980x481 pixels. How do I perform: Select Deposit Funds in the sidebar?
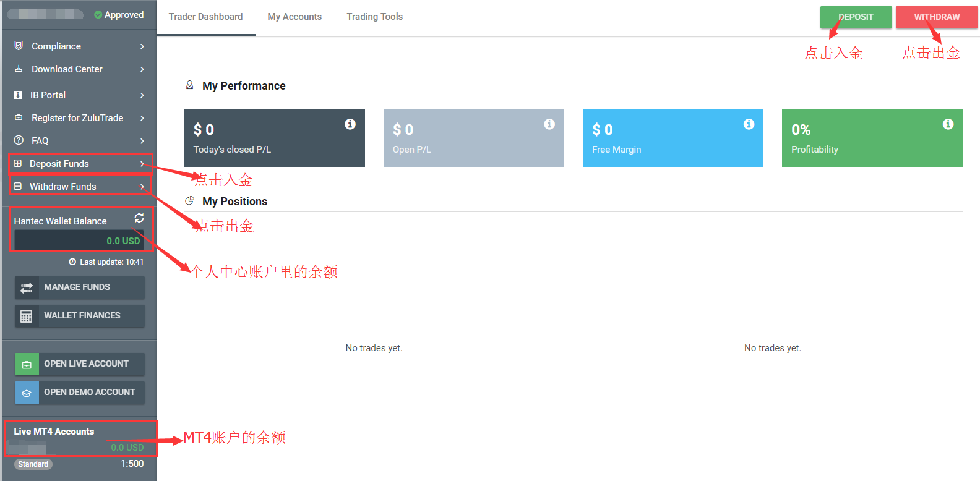pyautogui.click(x=59, y=164)
